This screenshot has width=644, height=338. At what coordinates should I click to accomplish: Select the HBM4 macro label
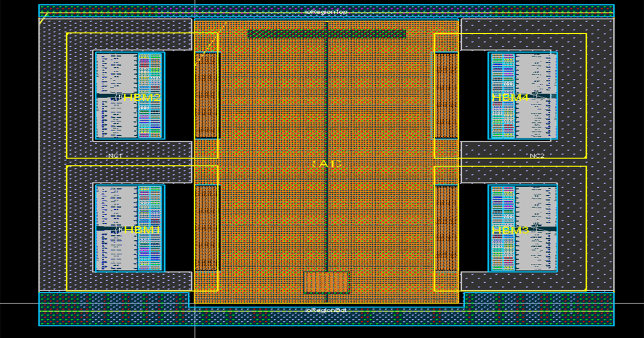pos(510,98)
